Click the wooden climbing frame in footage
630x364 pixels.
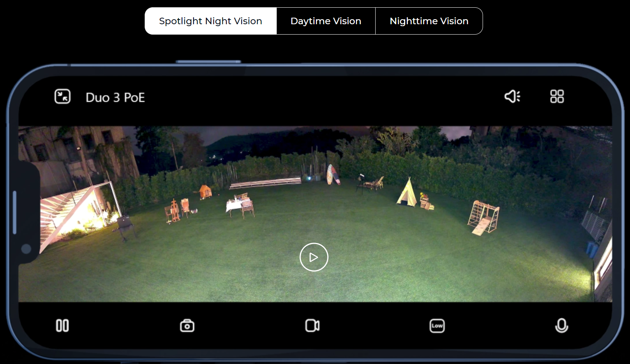[483, 217]
